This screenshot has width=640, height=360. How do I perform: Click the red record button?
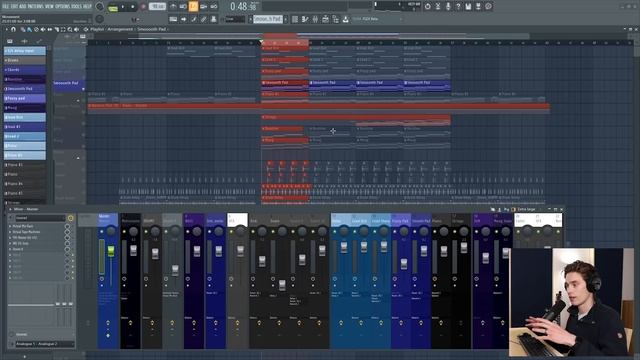point(143,7)
